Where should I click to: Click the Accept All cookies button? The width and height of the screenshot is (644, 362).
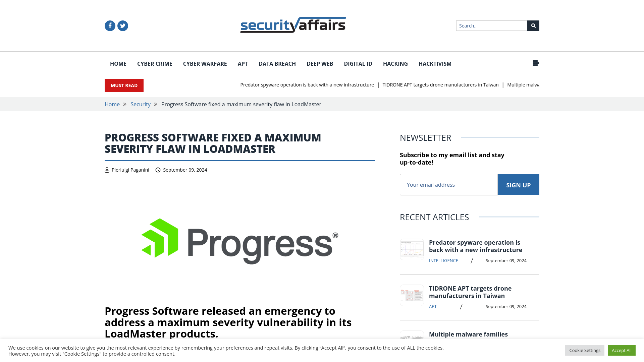[x=622, y=350]
